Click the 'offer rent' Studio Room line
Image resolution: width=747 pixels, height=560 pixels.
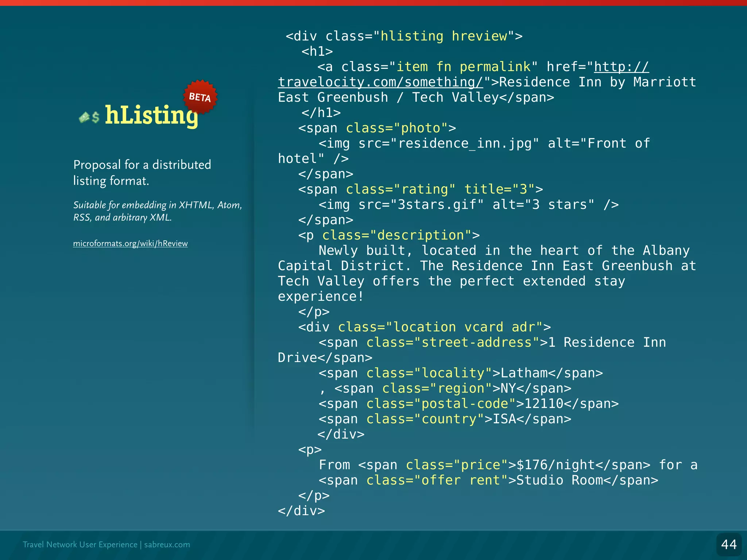tap(488, 480)
